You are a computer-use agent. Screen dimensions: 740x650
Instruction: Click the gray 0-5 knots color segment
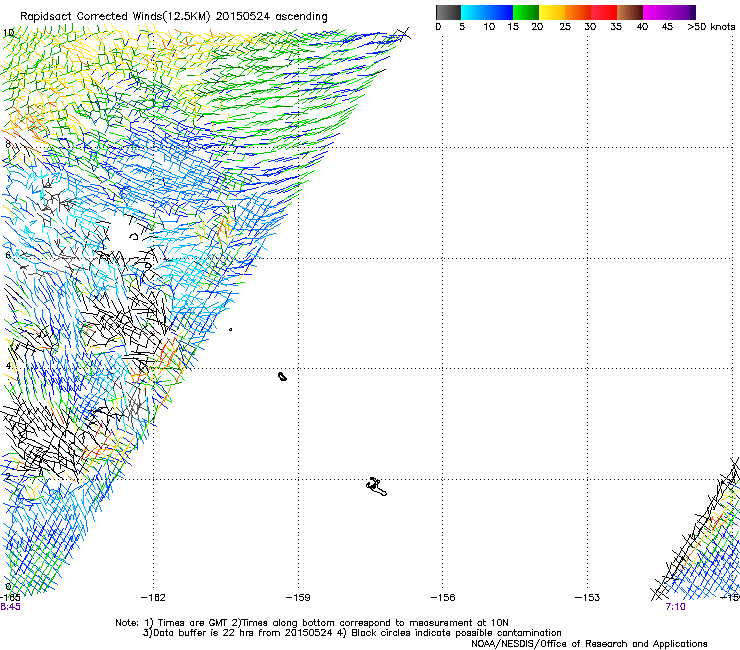[448, 12]
